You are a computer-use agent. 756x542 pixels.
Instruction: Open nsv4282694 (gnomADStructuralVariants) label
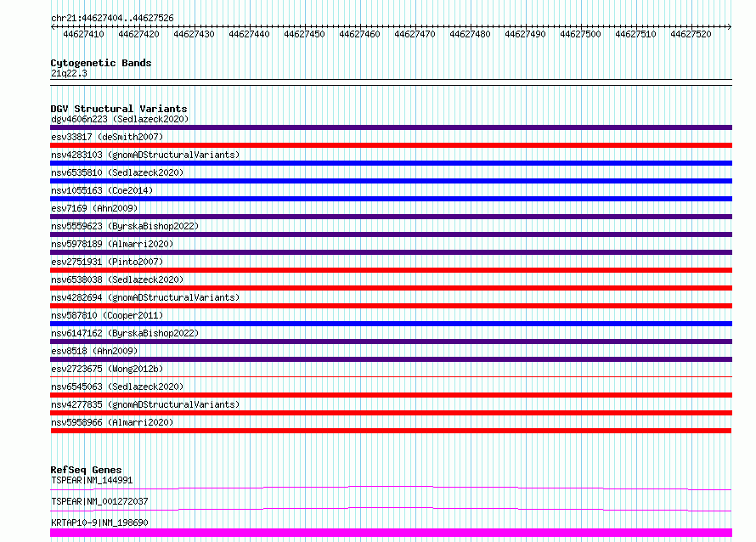point(145,297)
